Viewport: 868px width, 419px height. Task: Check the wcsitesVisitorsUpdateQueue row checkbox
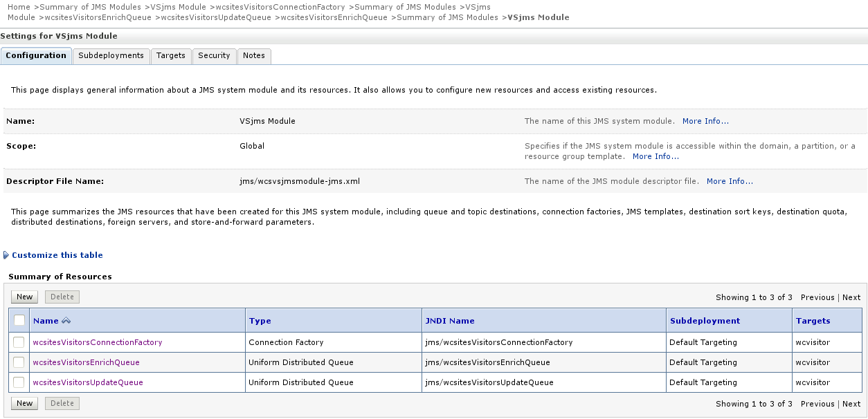19,382
